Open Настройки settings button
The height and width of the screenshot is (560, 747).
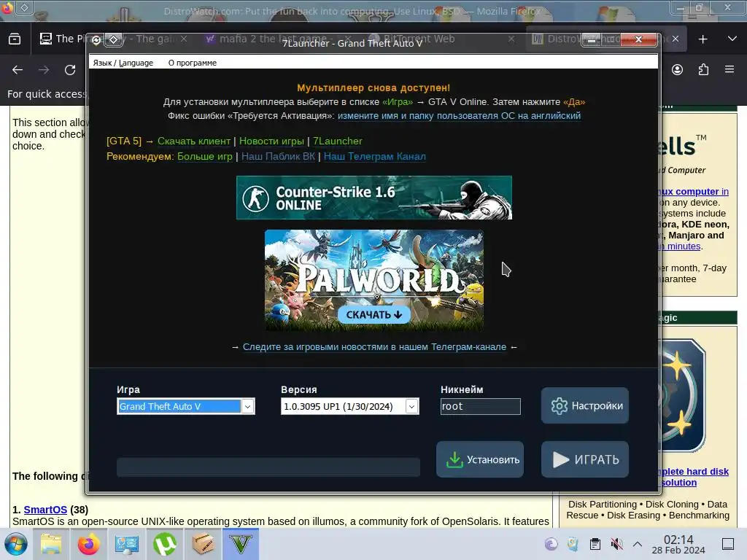pyautogui.click(x=584, y=405)
